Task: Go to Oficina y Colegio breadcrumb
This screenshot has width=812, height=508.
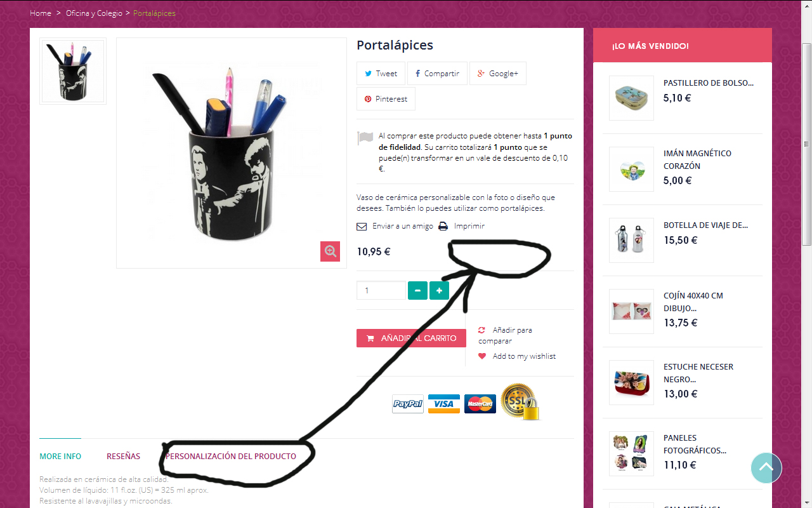Action: click(x=94, y=13)
